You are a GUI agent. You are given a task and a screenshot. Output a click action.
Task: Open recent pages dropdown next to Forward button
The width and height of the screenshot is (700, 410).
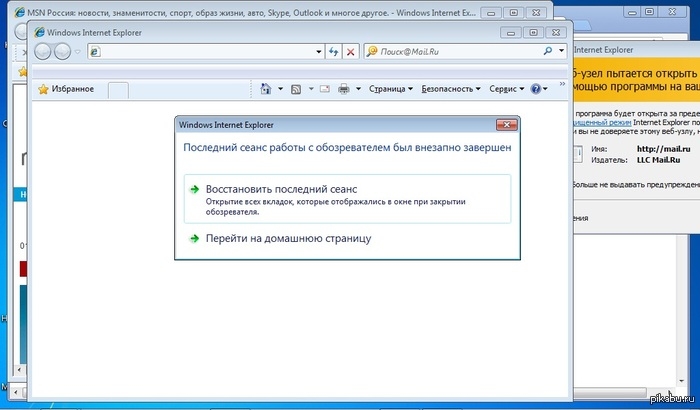(x=78, y=52)
